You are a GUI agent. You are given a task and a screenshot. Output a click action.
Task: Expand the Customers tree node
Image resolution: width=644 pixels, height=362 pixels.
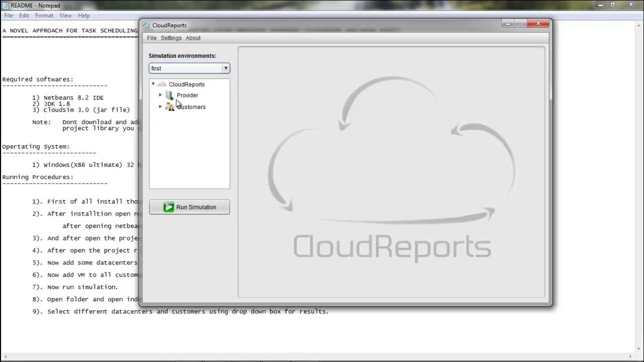(x=160, y=107)
